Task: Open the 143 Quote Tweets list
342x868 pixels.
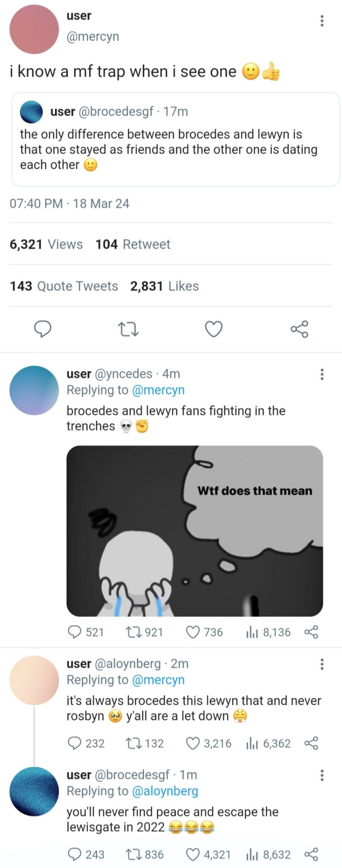Action: pyautogui.click(x=64, y=286)
